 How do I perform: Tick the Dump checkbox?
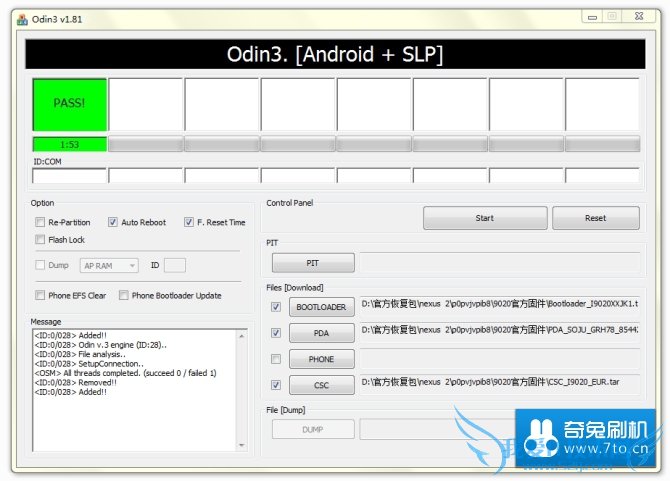pos(40,265)
